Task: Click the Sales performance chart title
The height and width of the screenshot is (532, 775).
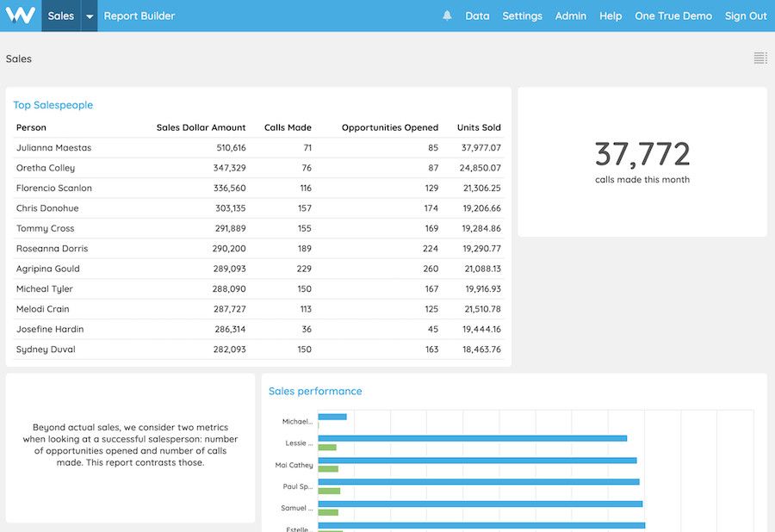Action: [314, 391]
